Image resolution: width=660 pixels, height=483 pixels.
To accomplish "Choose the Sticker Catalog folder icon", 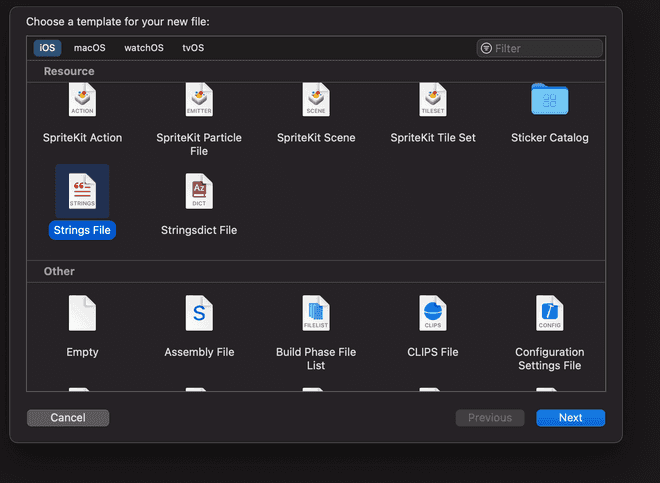I will point(550,100).
